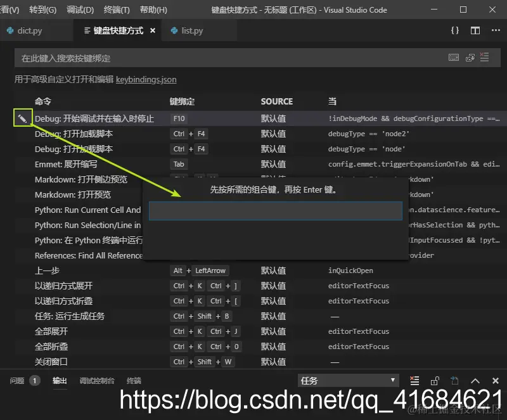Viewport: 507px width, 420px height.
Task: Maximize the Visual Studio Code window
Action: tap(463, 10)
